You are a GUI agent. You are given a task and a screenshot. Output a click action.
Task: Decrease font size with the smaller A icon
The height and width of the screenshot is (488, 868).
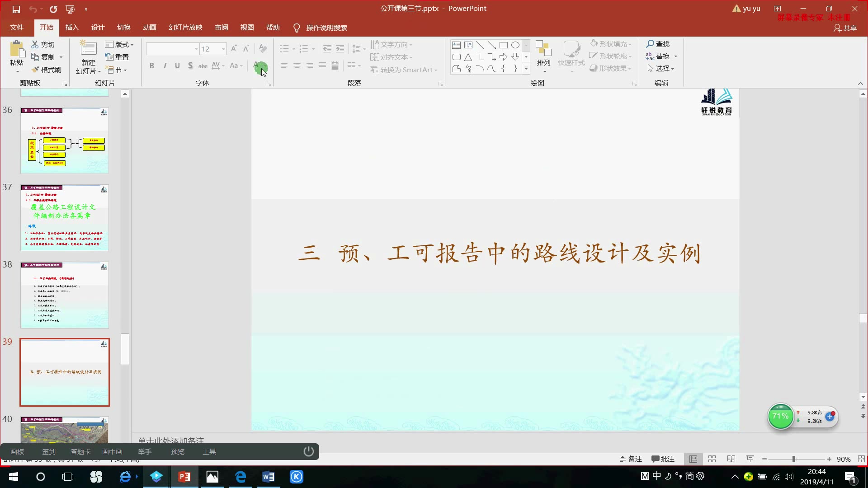pos(246,49)
